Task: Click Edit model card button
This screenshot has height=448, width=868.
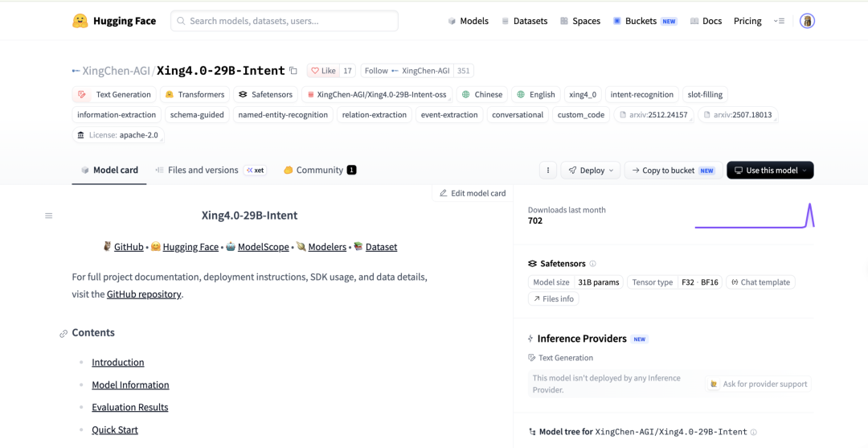Action: click(473, 193)
